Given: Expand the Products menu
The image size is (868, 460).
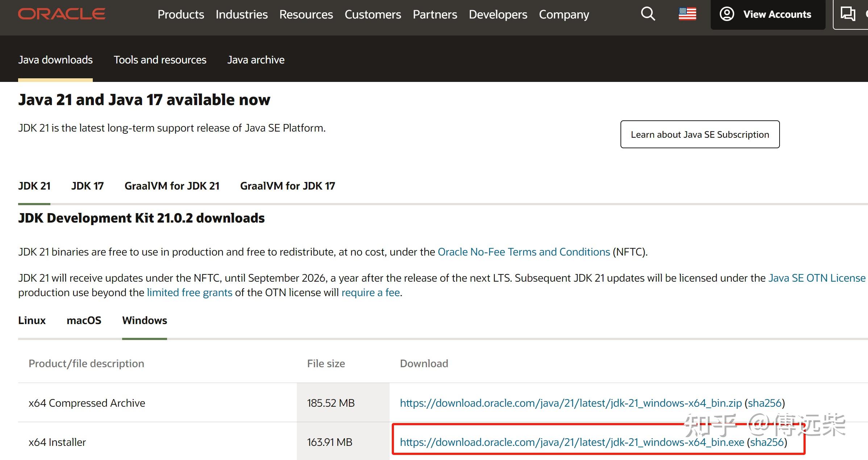Looking at the screenshot, I should click(180, 14).
